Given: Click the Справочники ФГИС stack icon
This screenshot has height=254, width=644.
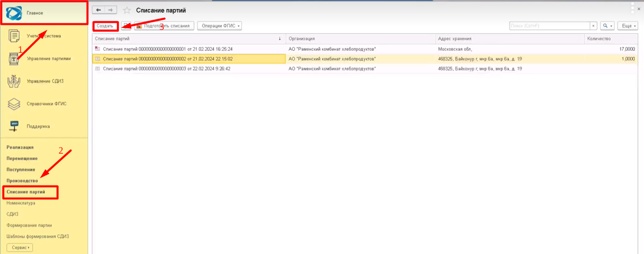Looking at the screenshot, I should click(14, 104).
